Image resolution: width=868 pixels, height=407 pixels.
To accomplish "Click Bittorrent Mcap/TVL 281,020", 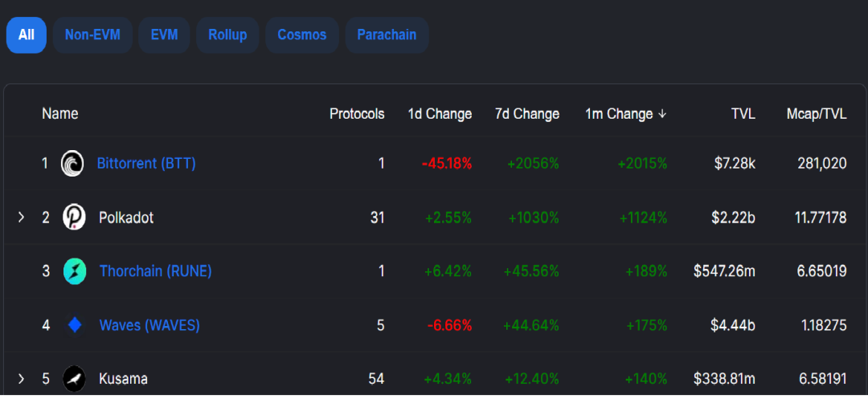I will coord(821,164).
